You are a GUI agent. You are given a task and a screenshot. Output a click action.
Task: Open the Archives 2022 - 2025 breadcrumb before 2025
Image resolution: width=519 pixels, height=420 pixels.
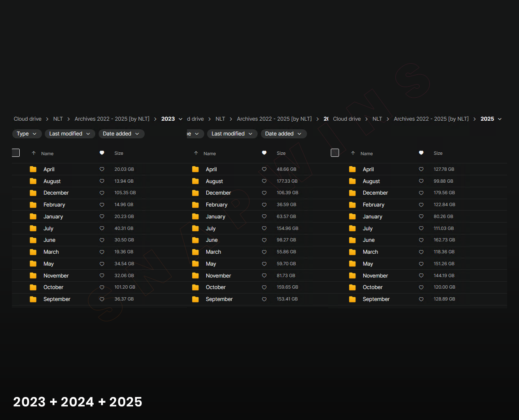click(x=431, y=119)
